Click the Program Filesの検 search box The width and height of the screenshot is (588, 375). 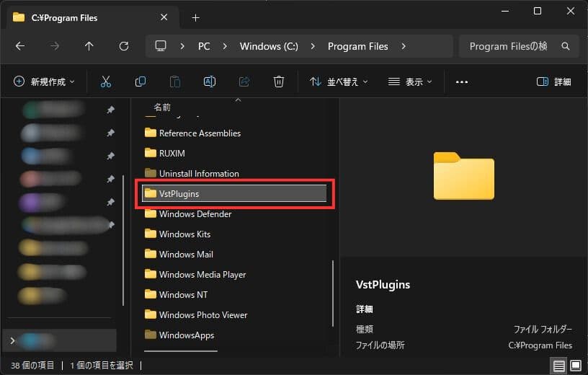click(508, 46)
